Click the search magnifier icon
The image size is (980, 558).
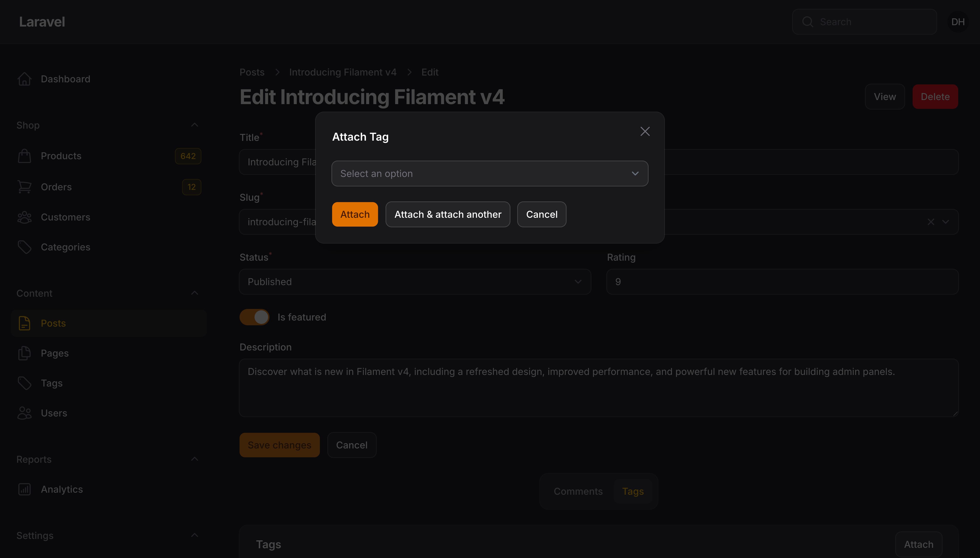pyautogui.click(x=808, y=22)
